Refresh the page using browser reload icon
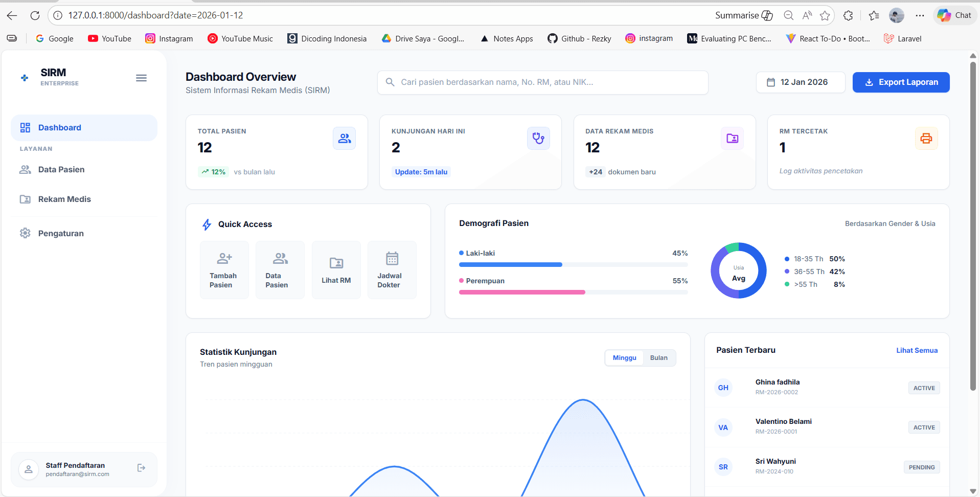980x497 pixels. click(35, 15)
